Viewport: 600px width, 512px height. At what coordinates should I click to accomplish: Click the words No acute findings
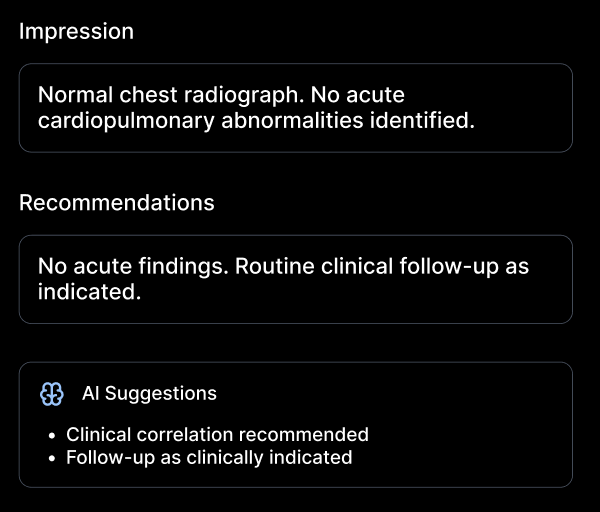[x=115, y=267]
